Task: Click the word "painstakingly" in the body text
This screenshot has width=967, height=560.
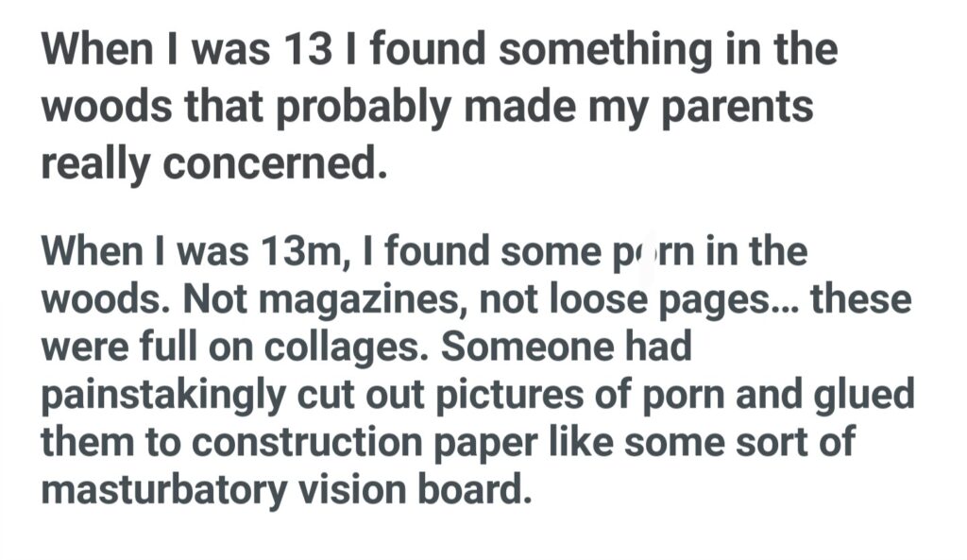Action: 161,396
